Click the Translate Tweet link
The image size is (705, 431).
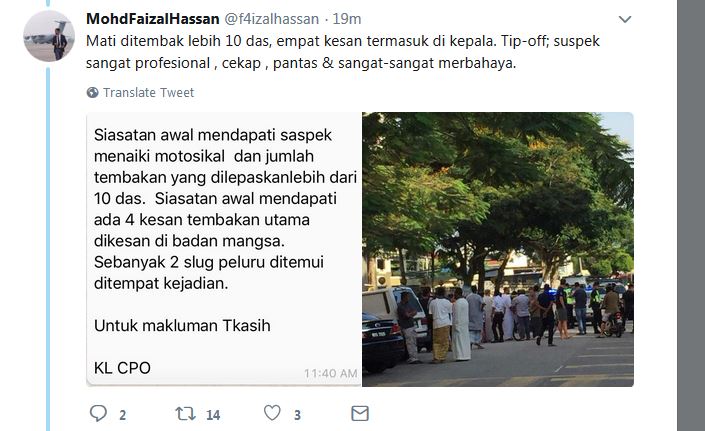148,93
